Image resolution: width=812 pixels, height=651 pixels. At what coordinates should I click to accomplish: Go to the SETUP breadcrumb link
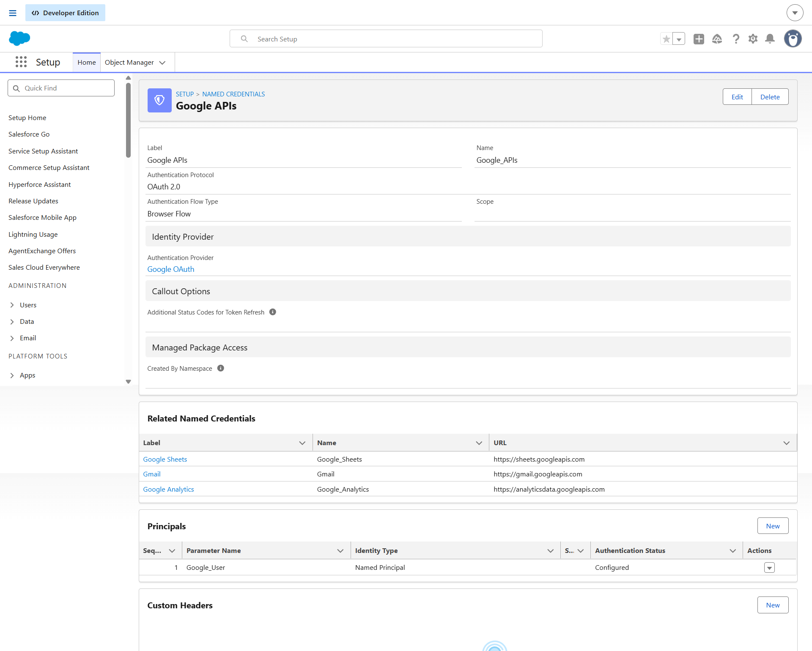click(185, 94)
